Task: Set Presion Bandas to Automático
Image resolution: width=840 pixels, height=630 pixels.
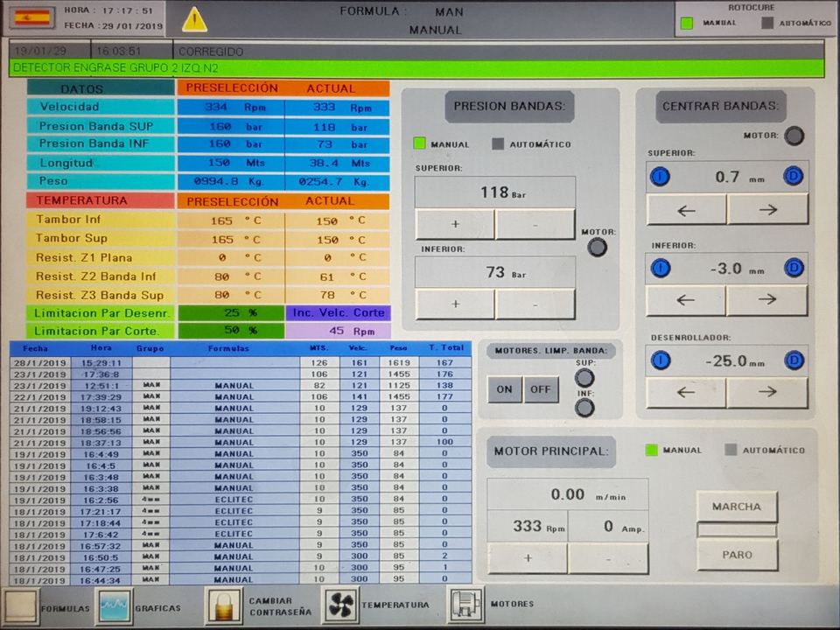Action: click(x=498, y=143)
